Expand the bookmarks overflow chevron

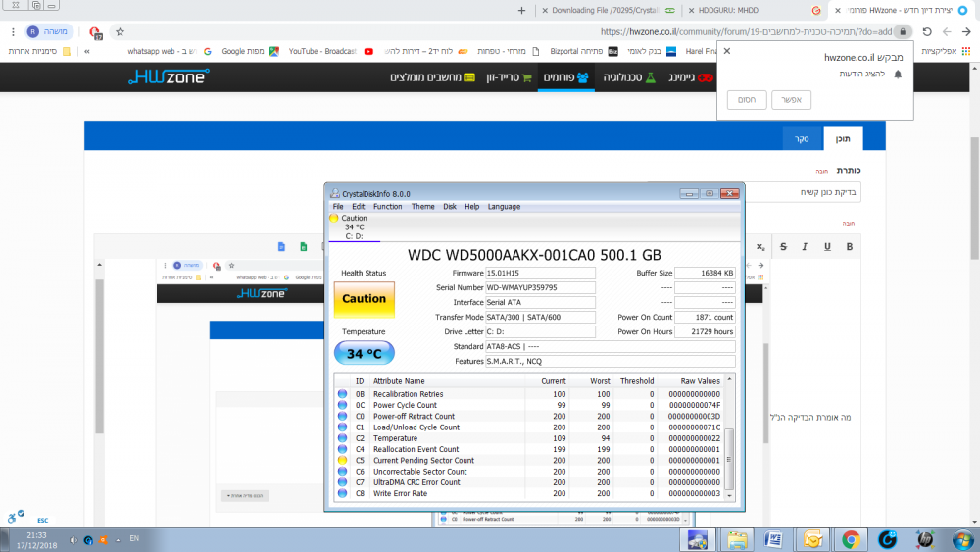click(x=87, y=51)
